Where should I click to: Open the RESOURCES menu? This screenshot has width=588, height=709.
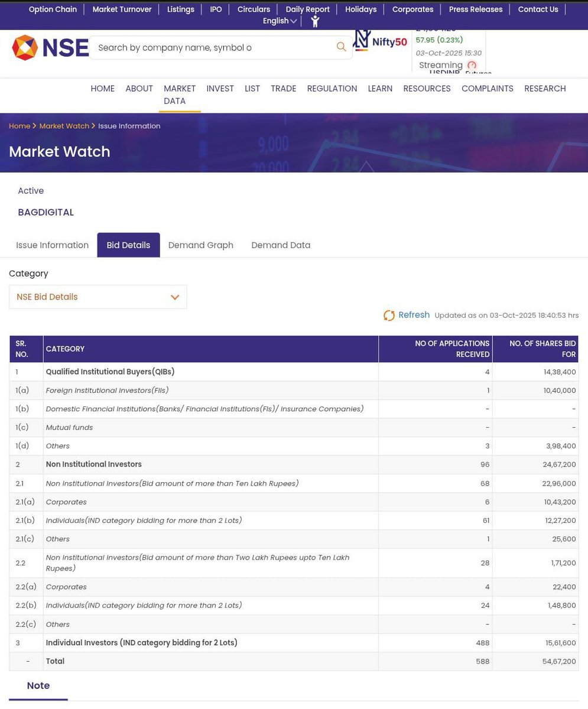(x=427, y=89)
